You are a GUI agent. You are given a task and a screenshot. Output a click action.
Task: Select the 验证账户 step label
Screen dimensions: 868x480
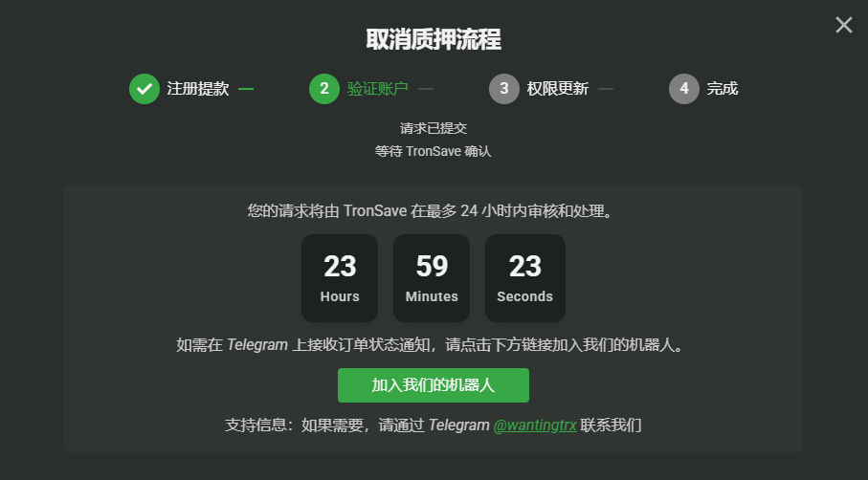click(x=377, y=89)
